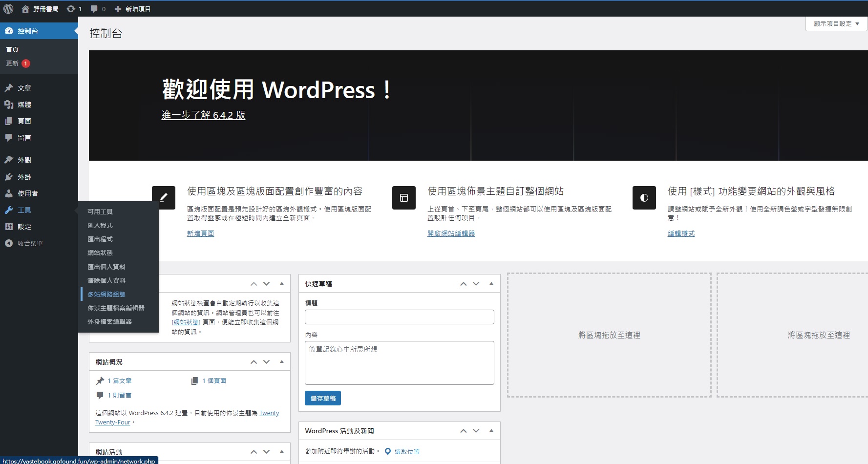This screenshot has height=464, width=868.
Task: Click the 開啟網站編輯器 link
Action: (x=451, y=233)
